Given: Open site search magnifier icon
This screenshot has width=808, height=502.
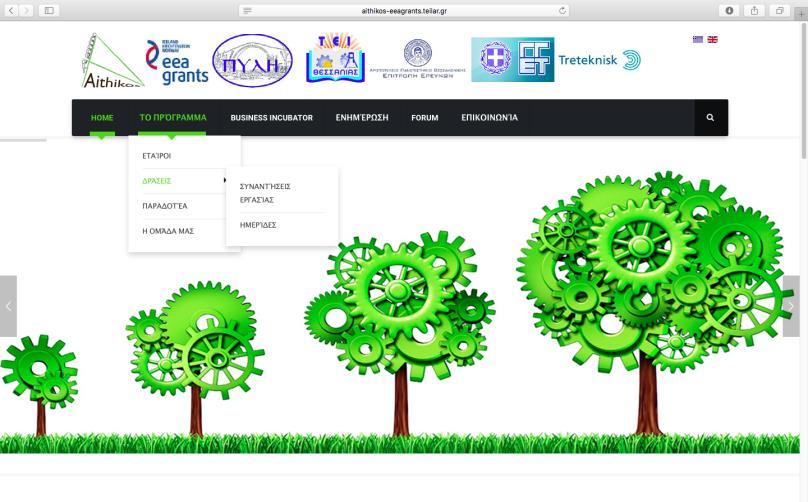Looking at the screenshot, I should click(x=711, y=118).
